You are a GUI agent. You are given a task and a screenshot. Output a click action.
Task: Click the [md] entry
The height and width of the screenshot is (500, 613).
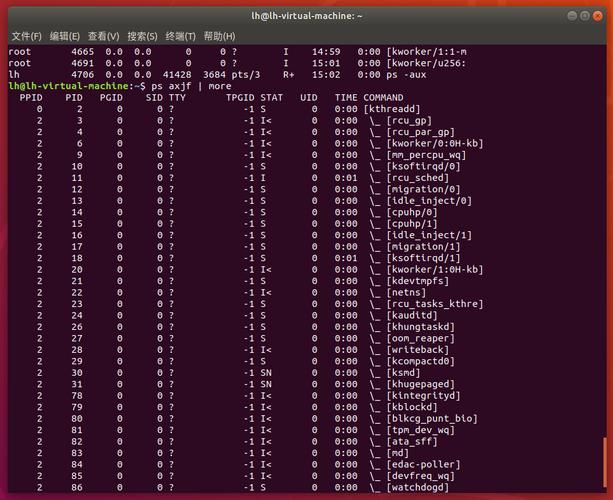pyautogui.click(x=398, y=453)
